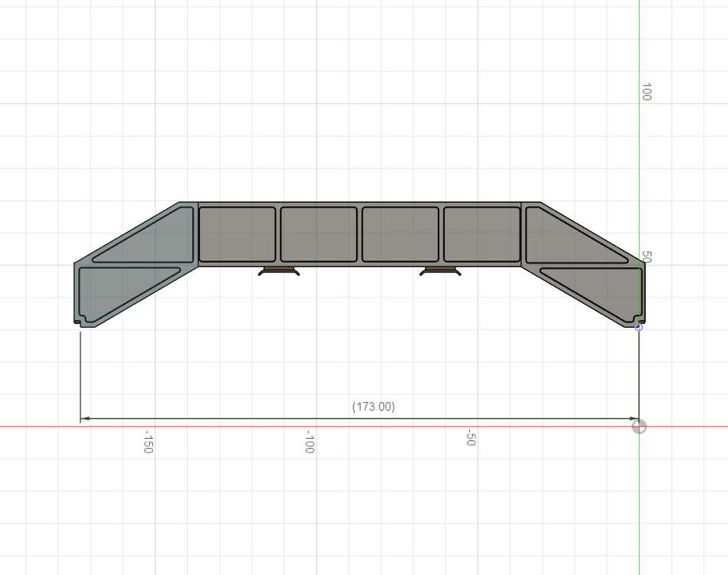The height and width of the screenshot is (575, 728).
Task: Select the left brown clip under the beam
Action: pos(279,271)
